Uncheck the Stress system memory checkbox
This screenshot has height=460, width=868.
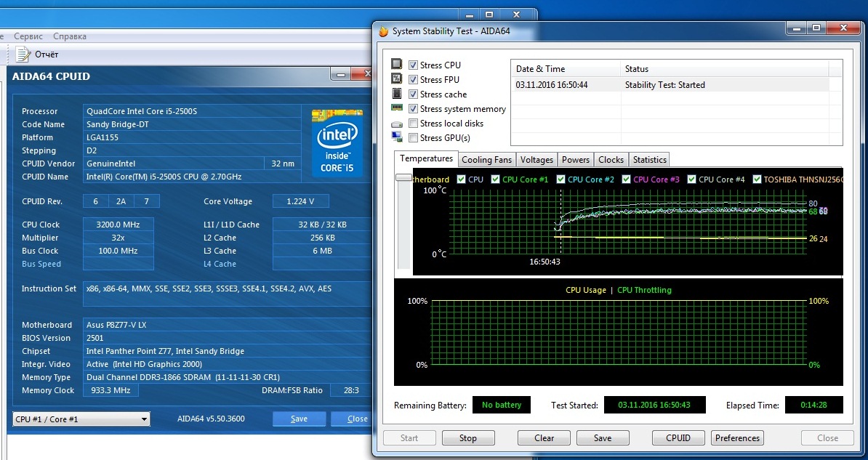click(413, 108)
